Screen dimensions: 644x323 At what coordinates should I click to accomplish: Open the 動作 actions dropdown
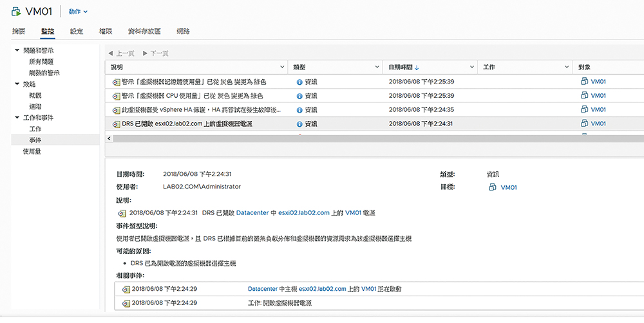(x=78, y=12)
